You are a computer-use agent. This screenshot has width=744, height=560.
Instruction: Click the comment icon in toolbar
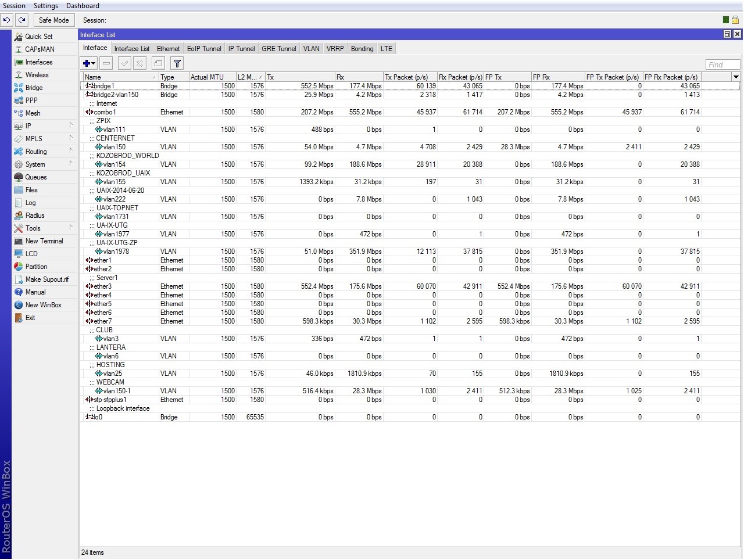click(158, 63)
